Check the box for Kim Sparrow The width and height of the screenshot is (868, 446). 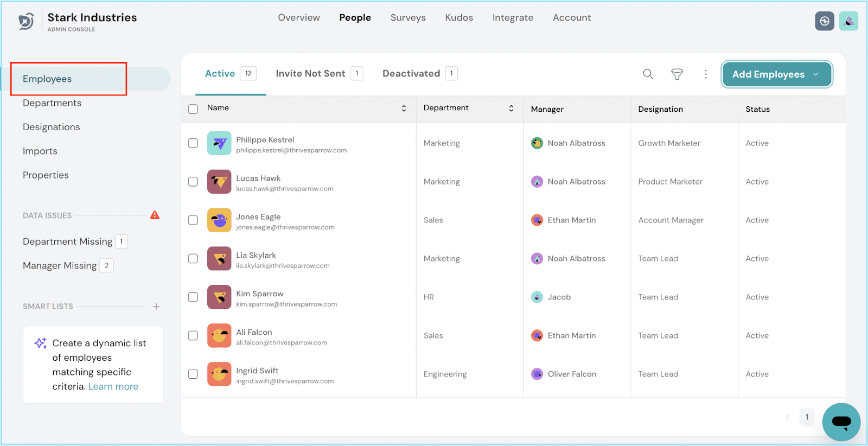tap(193, 297)
